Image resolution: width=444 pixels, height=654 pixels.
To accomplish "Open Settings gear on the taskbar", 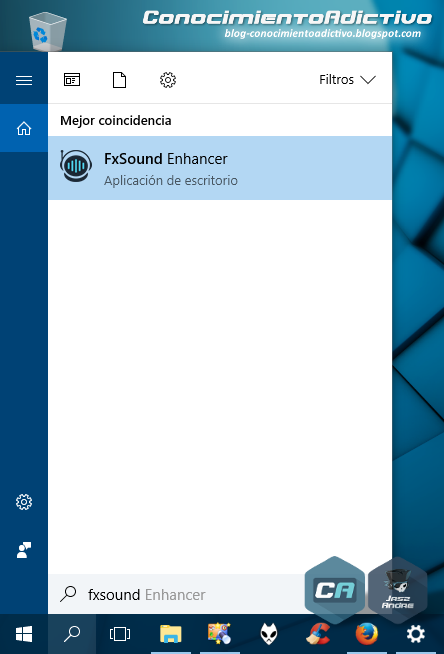I will (416, 634).
